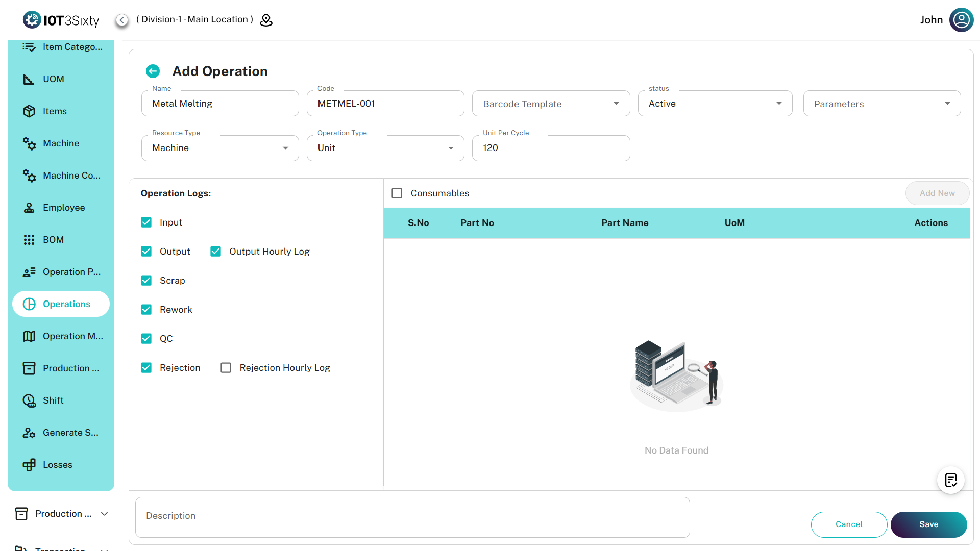Open the Barcode Template dropdown
Image resolution: width=980 pixels, height=551 pixels.
click(551, 104)
